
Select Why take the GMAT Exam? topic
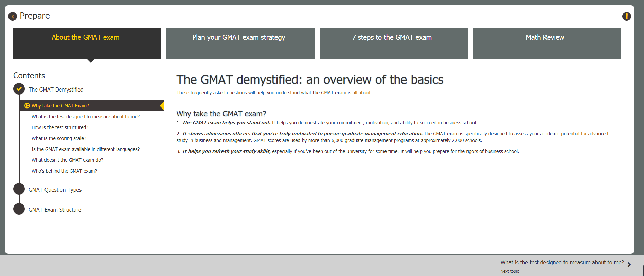[92, 106]
